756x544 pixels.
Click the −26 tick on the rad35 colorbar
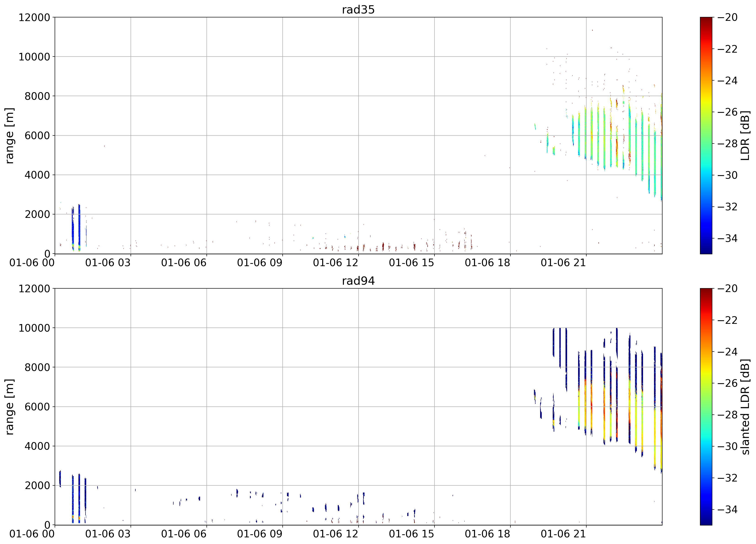(727, 112)
